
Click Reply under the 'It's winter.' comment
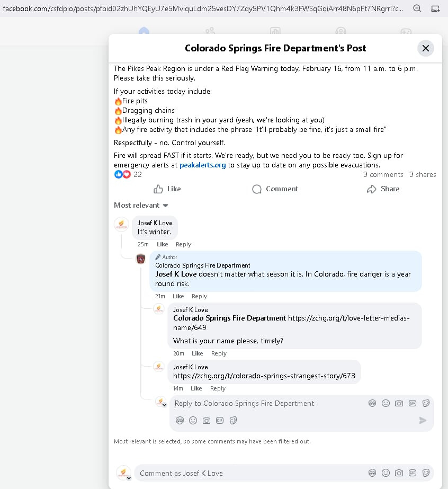[183, 245]
